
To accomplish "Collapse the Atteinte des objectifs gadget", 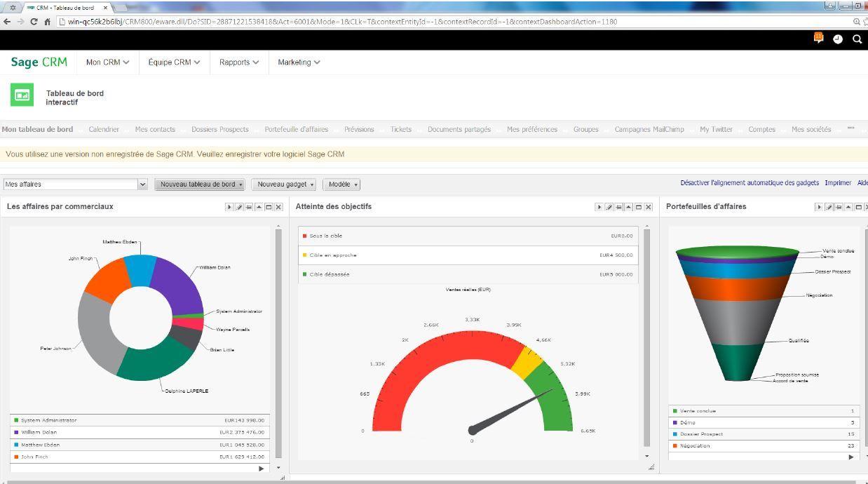I will pyautogui.click(x=628, y=207).
